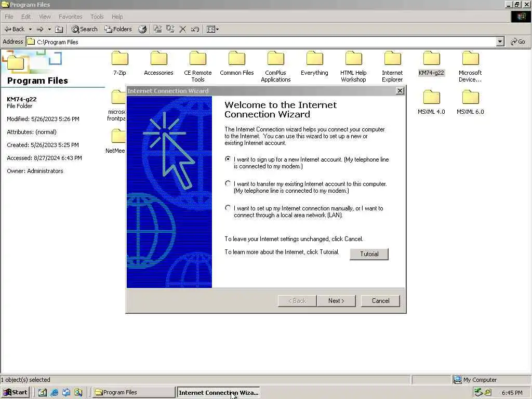Open the Forward history dropdown arrow
The height and width of the screenshot is (399, 532).
coord(49,29)
